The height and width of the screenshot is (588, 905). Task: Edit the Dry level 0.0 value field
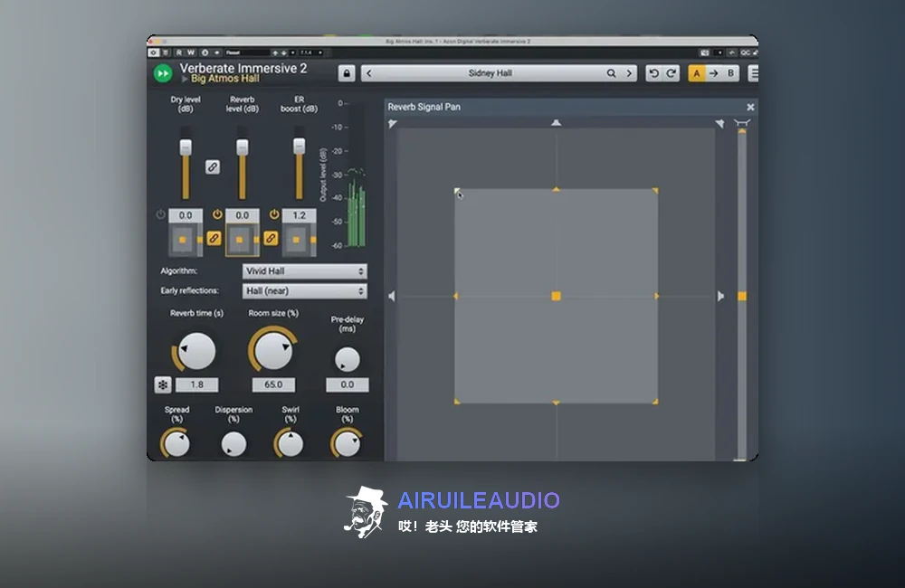(x=186, y=215)
